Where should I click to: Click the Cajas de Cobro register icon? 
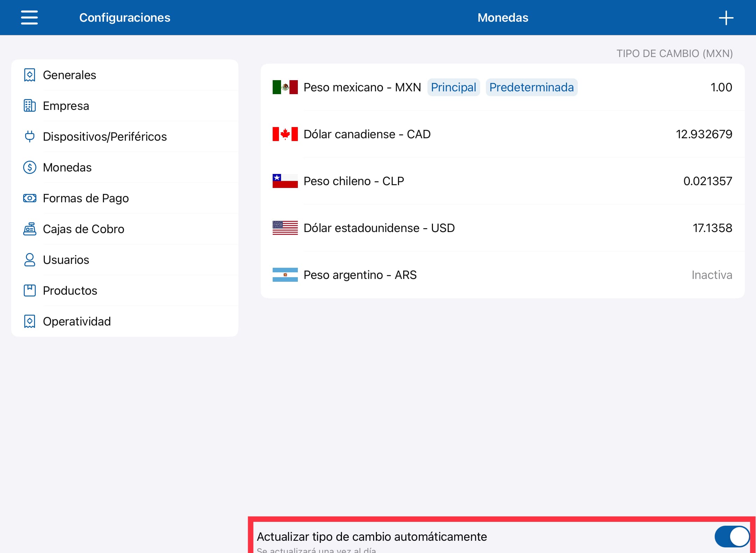[30, 229]
